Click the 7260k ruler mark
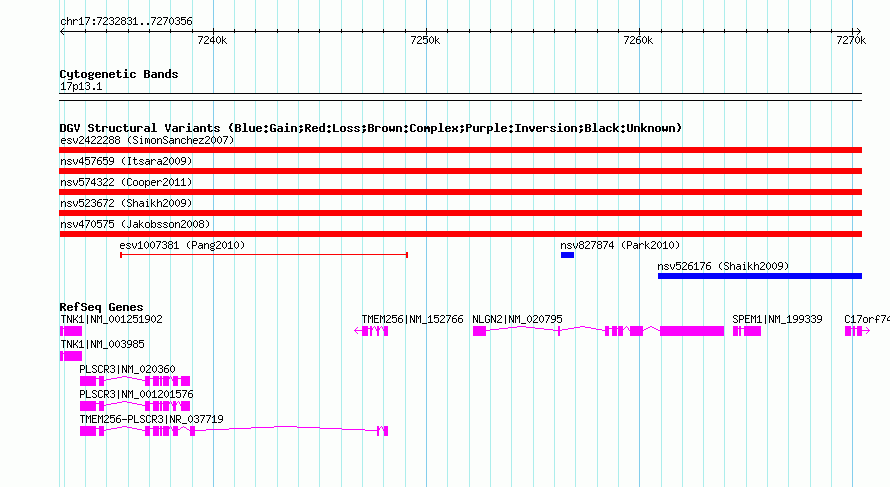The height and width of the screenshot is (487, 890). (638, 40)
